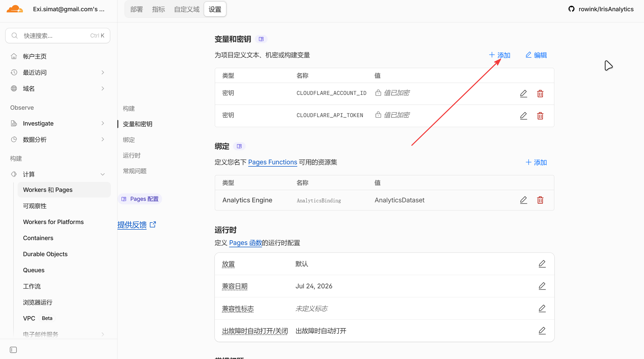The image size is (644, 359).
Task: Edit the AnalyticsBinding binding
Action: point(523,200)
